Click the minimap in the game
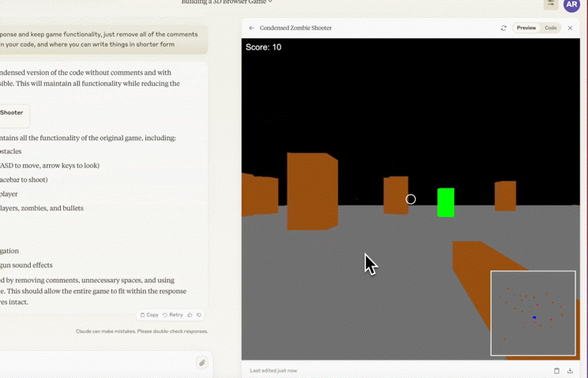The height and width of the screenshot is (378, 588). [533, 313]
